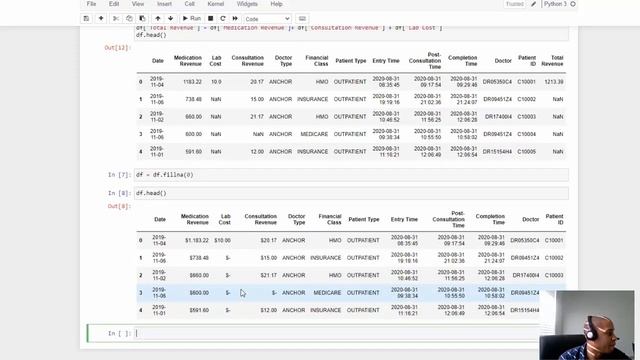Cut the selected cells
Screen dimensions: 640x360
[116, 19]
